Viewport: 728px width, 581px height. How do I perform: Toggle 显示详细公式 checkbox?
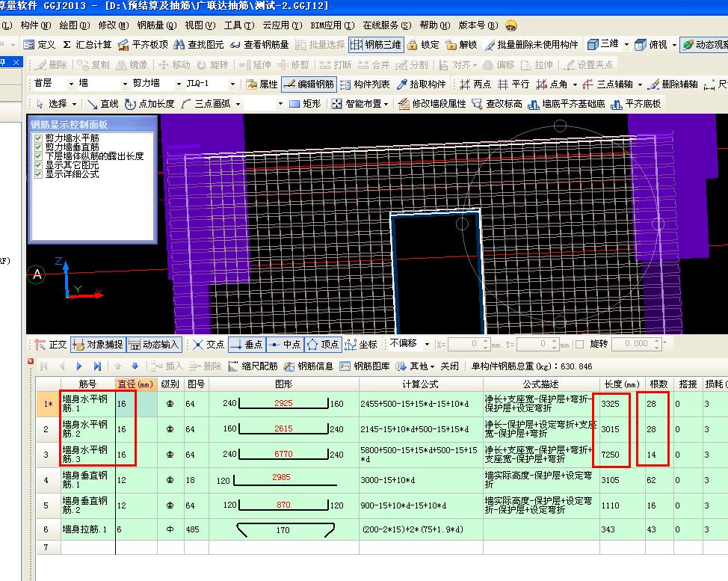pyautogui.click(x=38, y=174)
